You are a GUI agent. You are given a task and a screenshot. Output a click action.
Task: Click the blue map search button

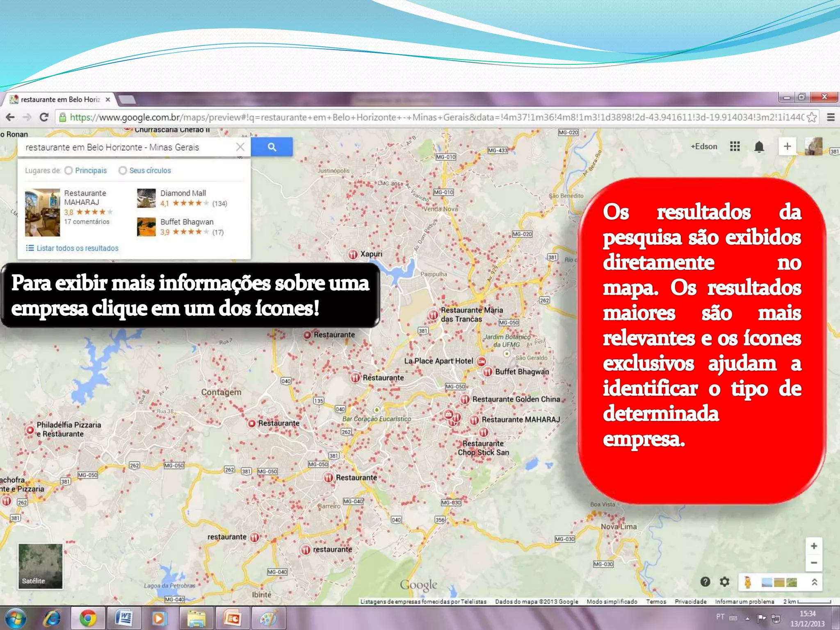click(272, 147)
